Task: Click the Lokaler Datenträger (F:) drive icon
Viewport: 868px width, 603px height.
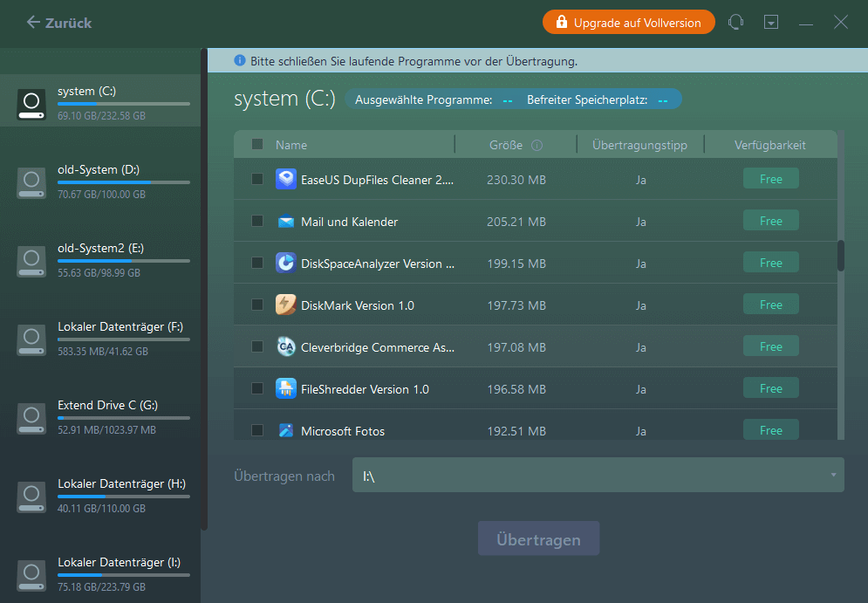Action: coord(31,340)
